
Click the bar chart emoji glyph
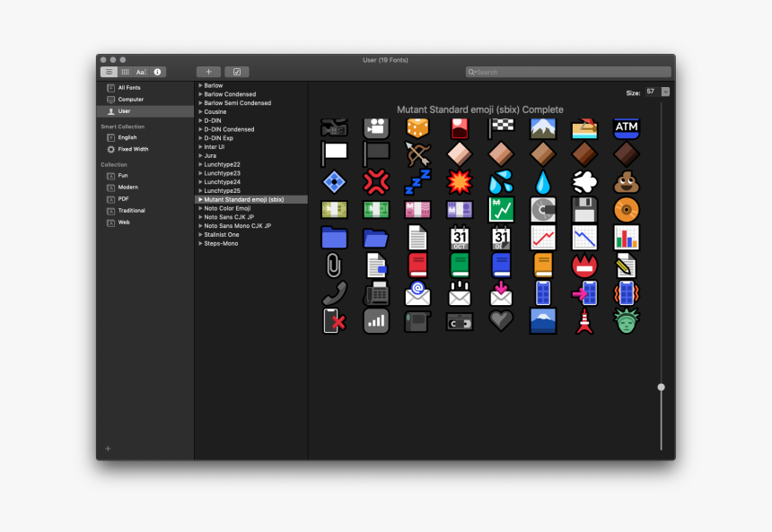click(x=627, y=237)
